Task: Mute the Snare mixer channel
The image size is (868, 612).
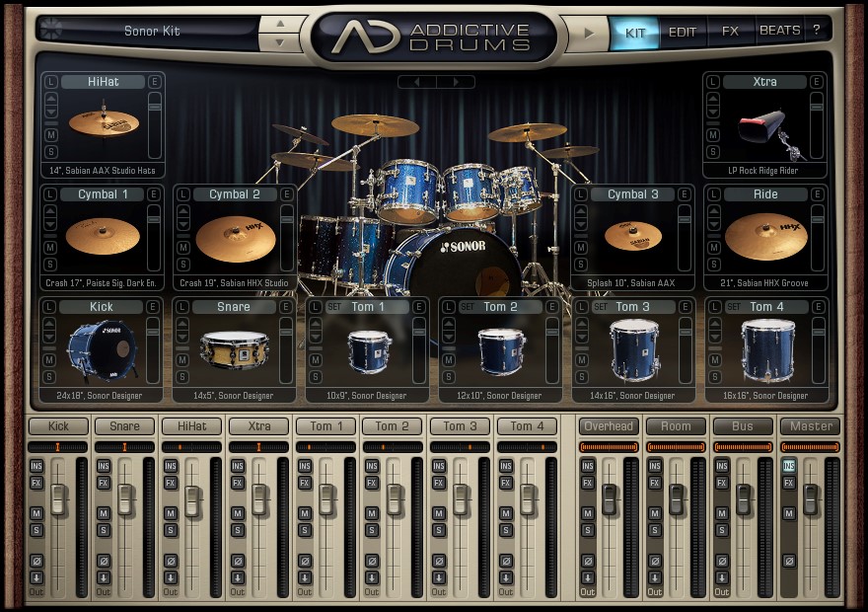Action: [104, 513]
